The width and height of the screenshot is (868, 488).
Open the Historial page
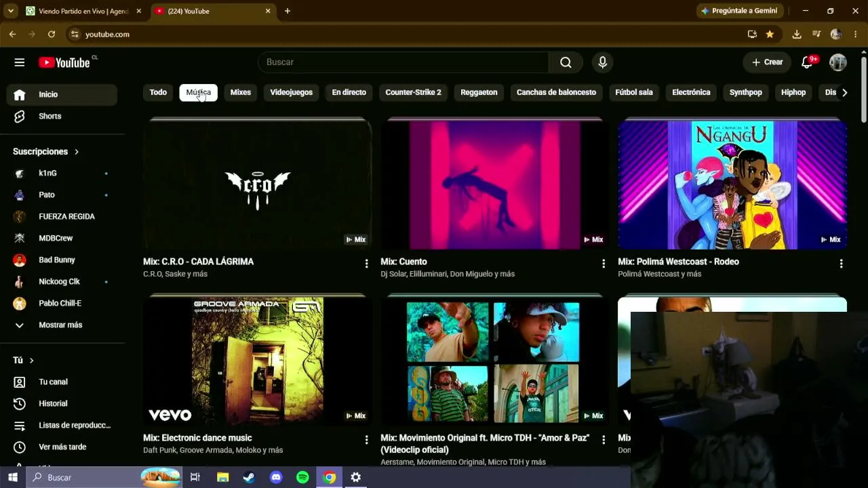(62, 403)
